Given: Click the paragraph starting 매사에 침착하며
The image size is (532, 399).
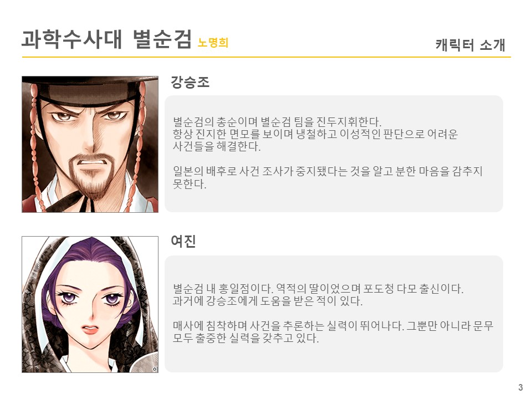Looking at the screenshot, I should pyautogui.click(x=333, y=332).
